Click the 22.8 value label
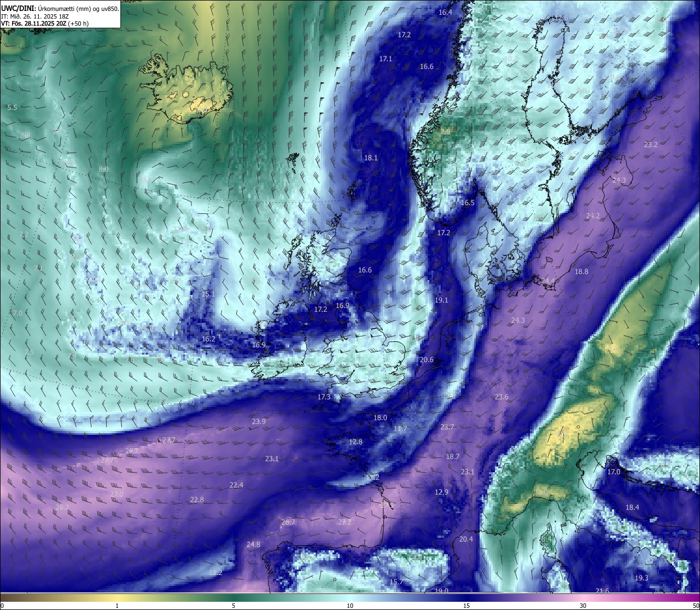The image size is (700, 610). (x=197, y=499)
